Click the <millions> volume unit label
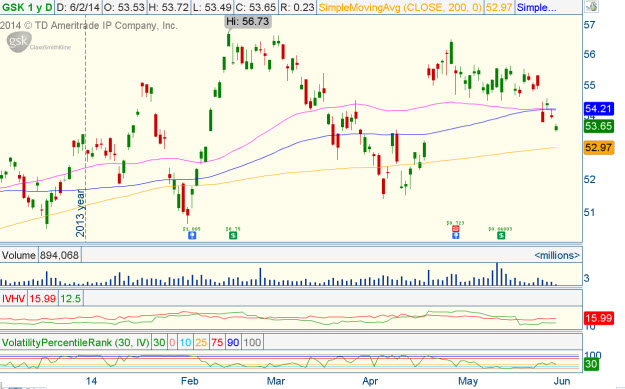The width and height of the screenshot is (625, 389). (x=557, y=255)
